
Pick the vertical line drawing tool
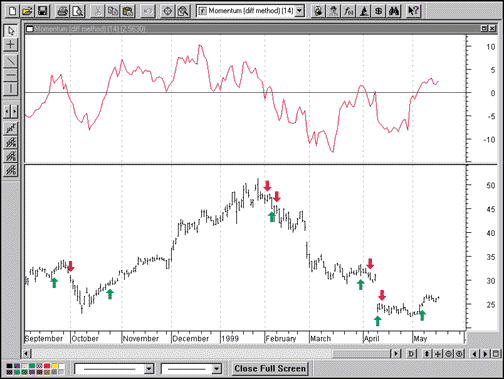[10, 89]
